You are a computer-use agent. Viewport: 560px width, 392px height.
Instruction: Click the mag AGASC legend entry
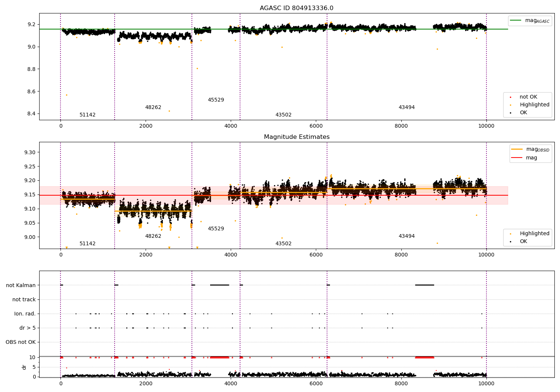530,21
